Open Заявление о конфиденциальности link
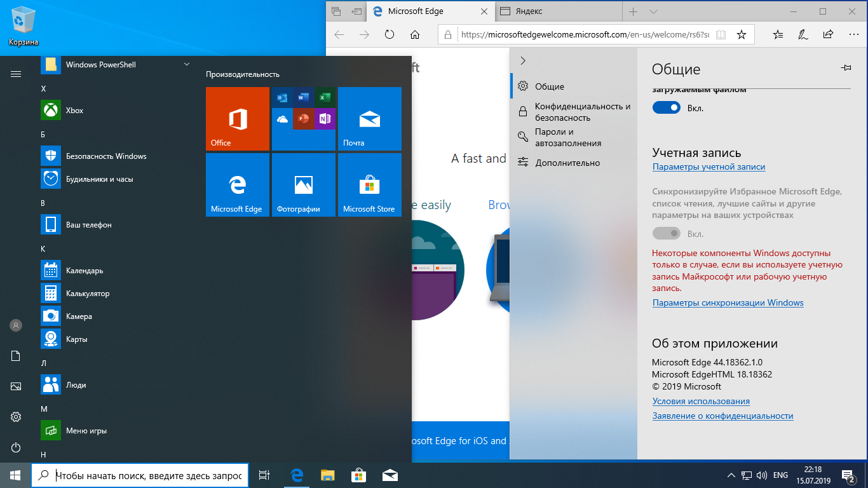Image resolution: width=868 pixels, height=488 pixels. [722, 416]
